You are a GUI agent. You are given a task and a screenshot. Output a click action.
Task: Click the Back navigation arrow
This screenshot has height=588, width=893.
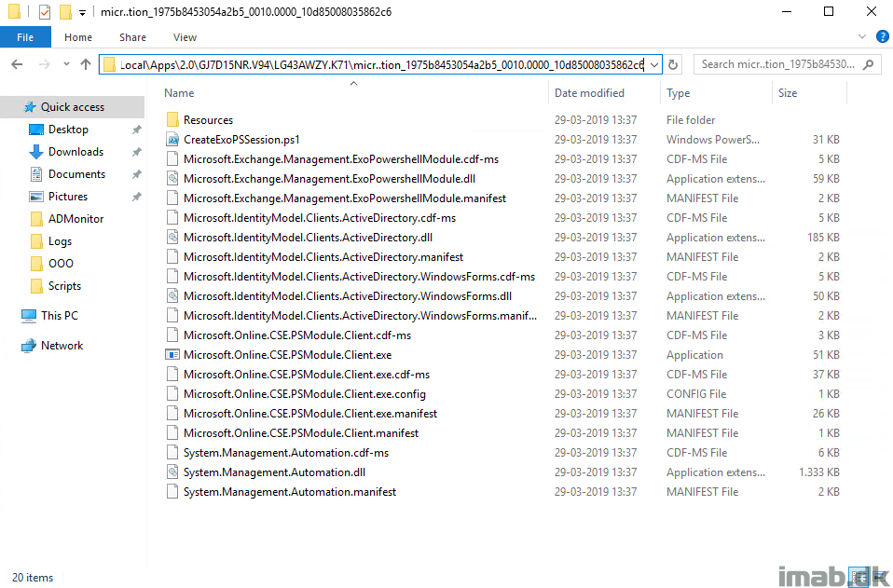pyautogui.click(x=17, y=64)
